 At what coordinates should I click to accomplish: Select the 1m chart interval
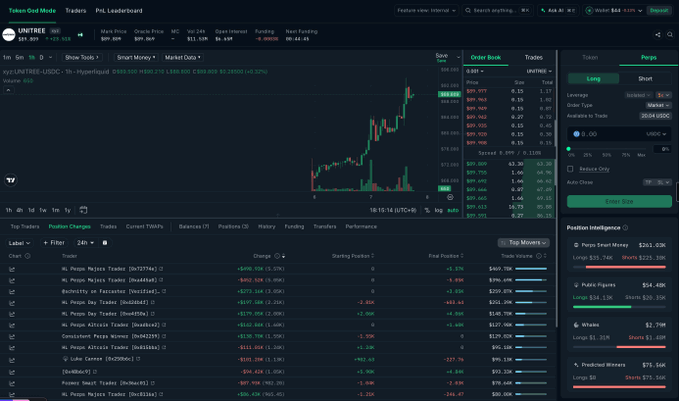(7, 57)
